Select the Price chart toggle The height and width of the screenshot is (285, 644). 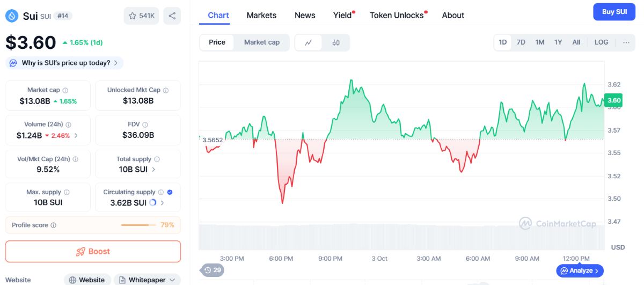coord(217,42)
